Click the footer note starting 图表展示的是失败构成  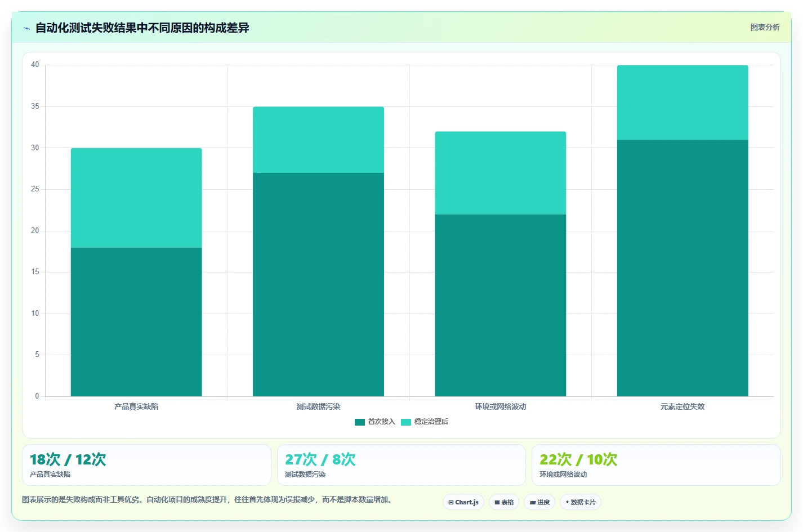point(207,499)
